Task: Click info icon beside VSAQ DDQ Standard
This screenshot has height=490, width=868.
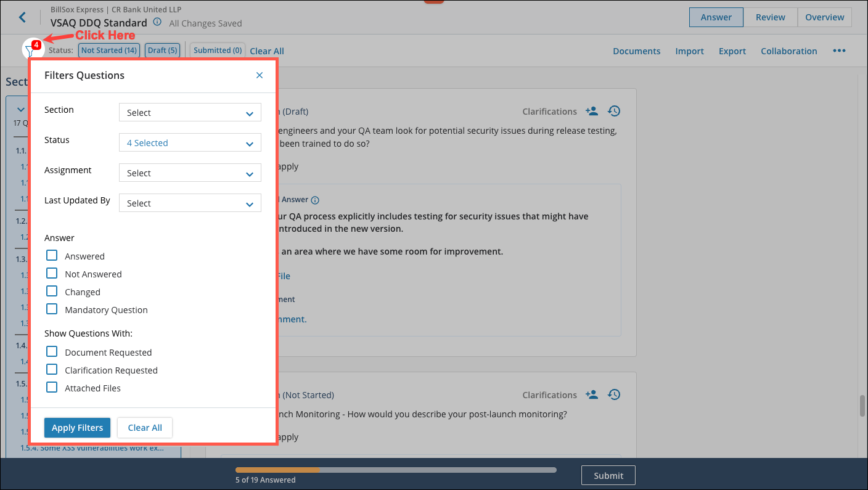Action: pos(157,22)
